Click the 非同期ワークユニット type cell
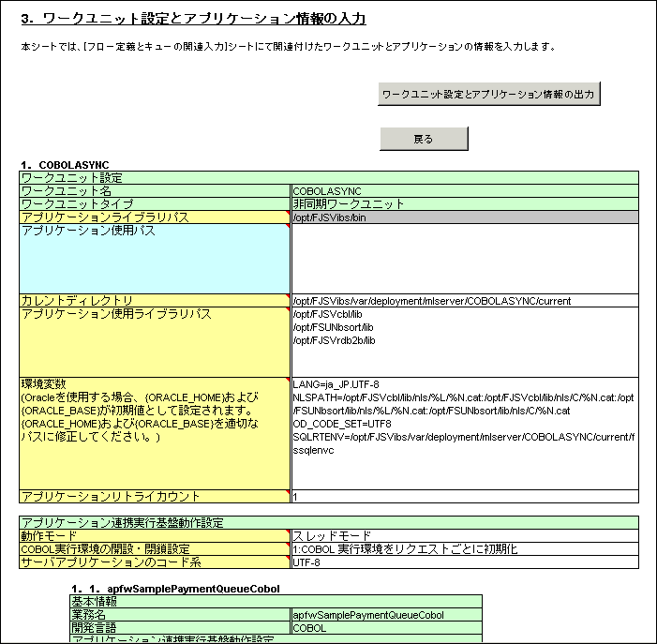The width and height of the screenshot is (657, 644). click(465, 204)
